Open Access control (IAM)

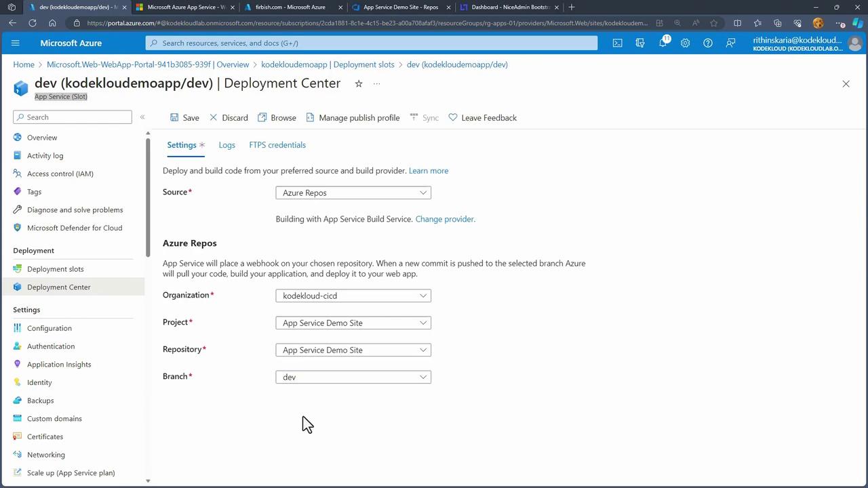60,174
